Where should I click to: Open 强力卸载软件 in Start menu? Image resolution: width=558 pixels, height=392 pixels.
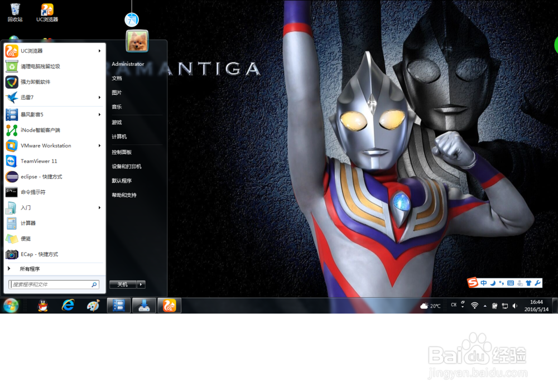55,82
